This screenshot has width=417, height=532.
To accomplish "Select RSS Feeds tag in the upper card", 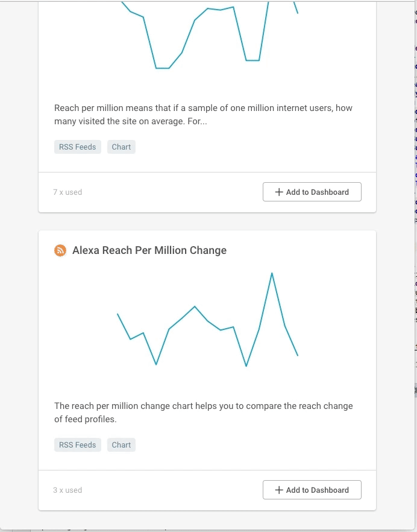I will tap(77, 147).
